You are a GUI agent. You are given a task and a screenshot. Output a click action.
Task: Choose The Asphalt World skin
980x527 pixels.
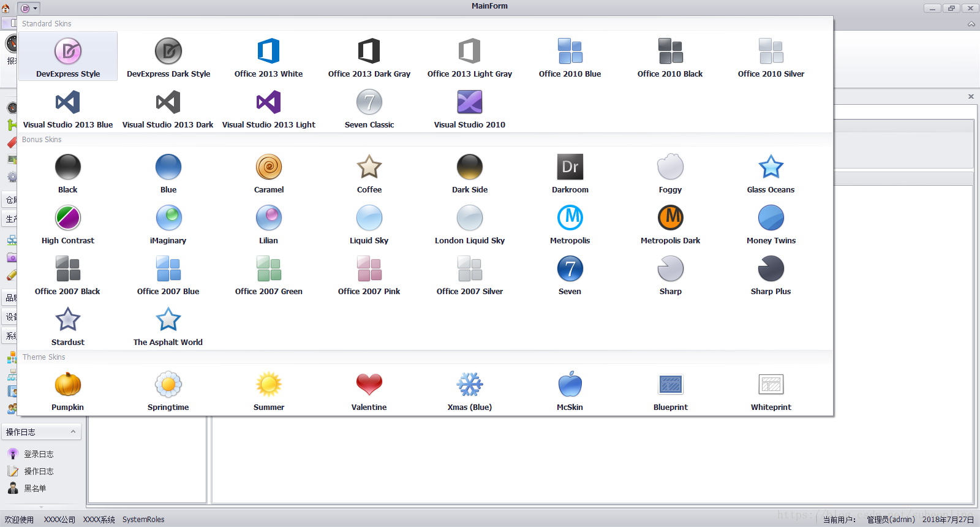pyautogui.click(x=168, y=325)
